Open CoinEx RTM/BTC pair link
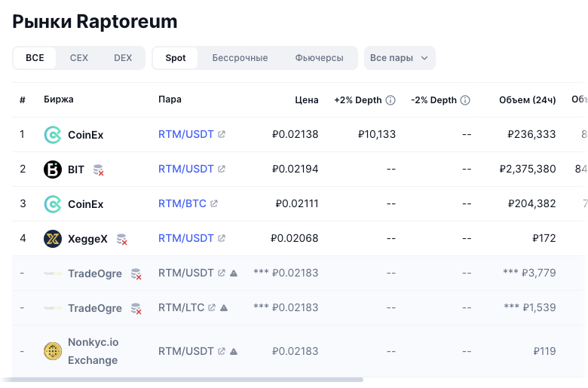This screenshot has width=588, height=388. [182, 203]
